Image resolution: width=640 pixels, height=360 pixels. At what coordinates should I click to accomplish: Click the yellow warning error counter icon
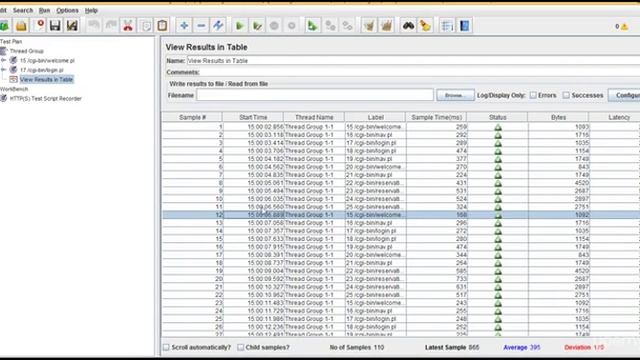[624, 27]
